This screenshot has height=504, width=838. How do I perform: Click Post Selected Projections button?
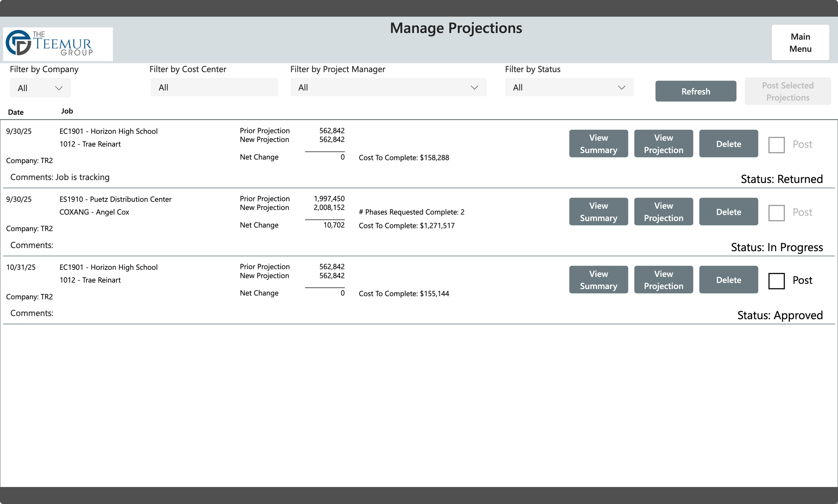[x=787, y=91]
